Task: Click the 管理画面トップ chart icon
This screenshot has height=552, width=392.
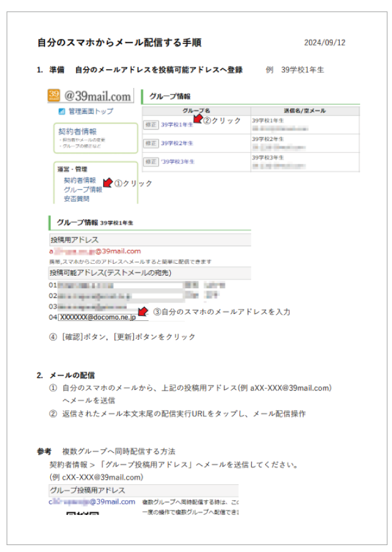Action: (62, 111)
